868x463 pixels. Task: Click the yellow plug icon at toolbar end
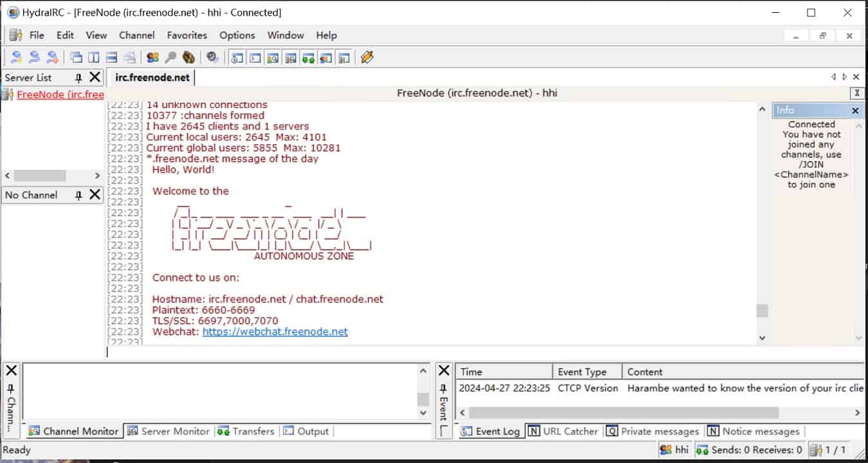coord(367,58)
